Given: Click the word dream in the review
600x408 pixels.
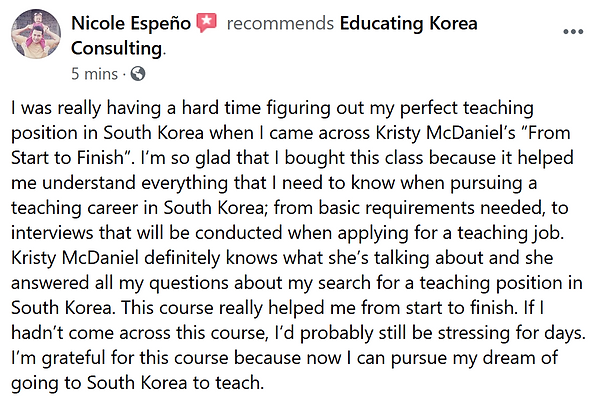Looking at the screenshot, I should coord(506,358).
